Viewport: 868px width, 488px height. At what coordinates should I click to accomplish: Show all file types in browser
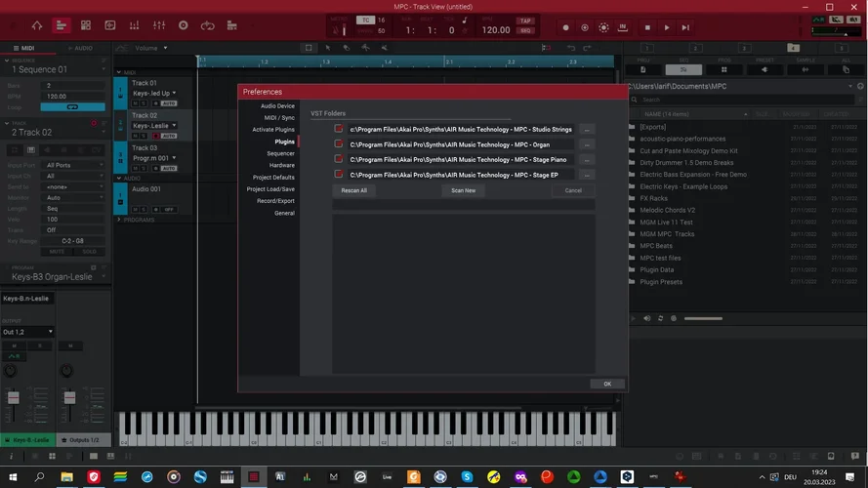pyautogui.click(x=846, y=69)
